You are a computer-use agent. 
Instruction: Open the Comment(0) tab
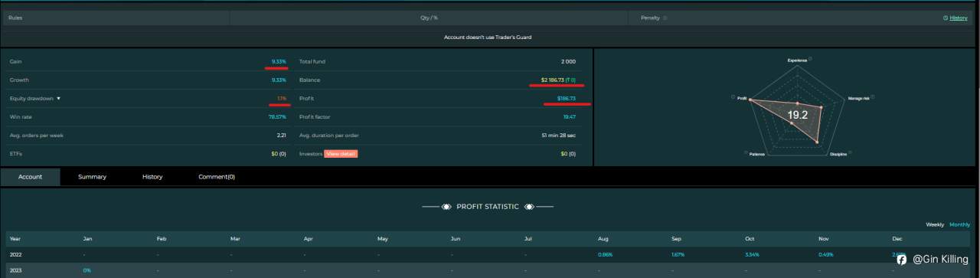(x=217, y=177)
